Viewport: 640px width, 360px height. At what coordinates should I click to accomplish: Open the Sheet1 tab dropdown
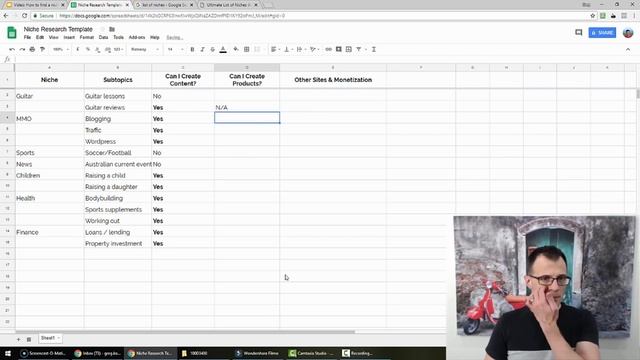coord(59,338)
